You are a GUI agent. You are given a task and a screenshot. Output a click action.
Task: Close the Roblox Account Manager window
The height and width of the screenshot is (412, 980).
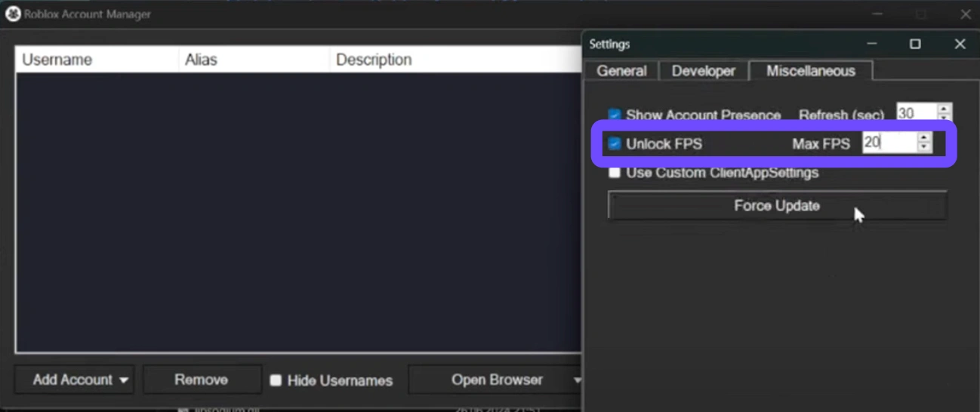[x=966, y=14]
